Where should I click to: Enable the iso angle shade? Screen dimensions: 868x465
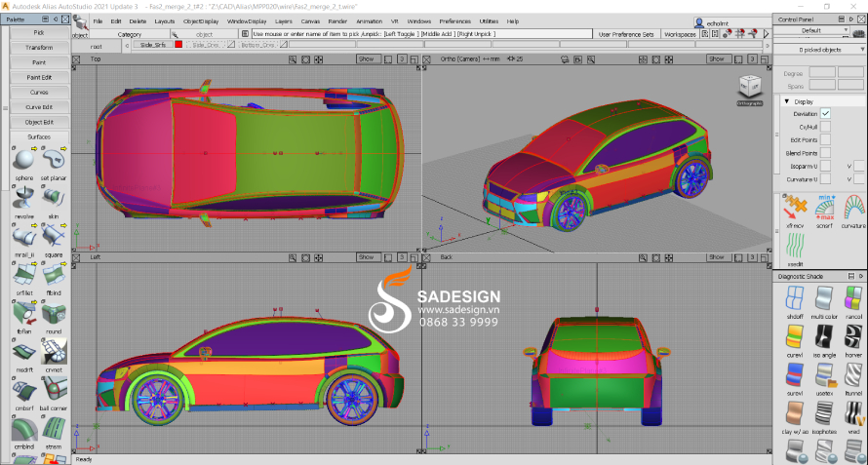coord(824,337)
